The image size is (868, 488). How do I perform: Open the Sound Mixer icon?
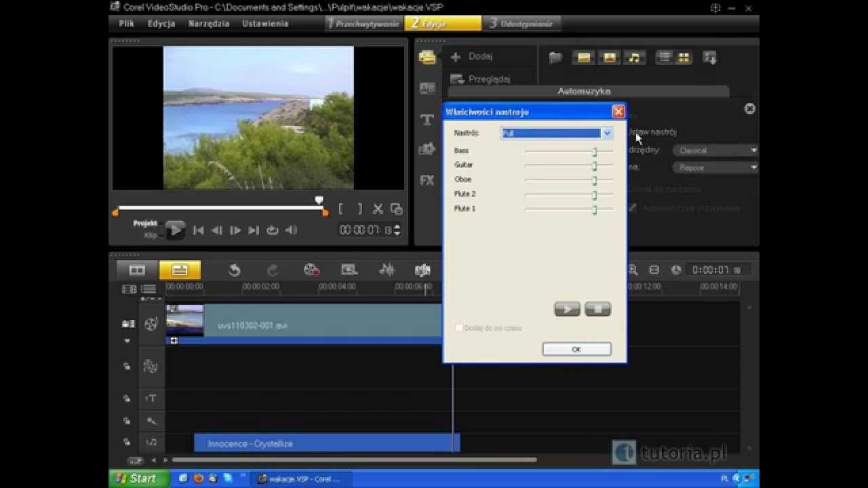[387, 270]
